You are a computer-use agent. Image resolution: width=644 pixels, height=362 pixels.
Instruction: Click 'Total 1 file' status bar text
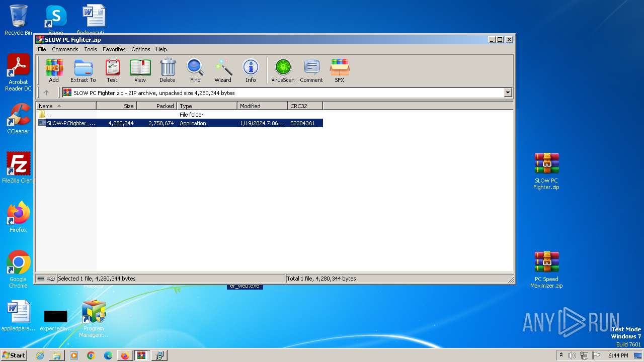[x=321, y=279]
